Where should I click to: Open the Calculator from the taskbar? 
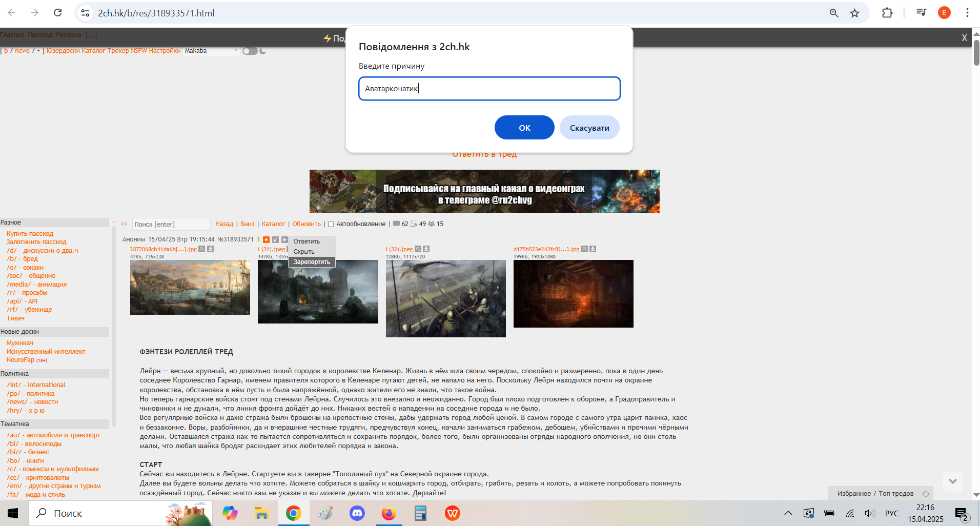click(421, 513)
